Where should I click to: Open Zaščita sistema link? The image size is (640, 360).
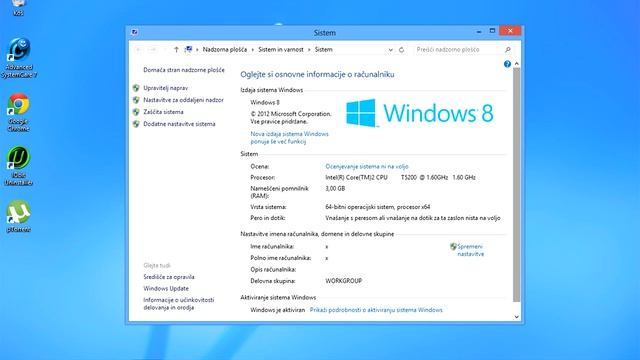pos(163,112)
